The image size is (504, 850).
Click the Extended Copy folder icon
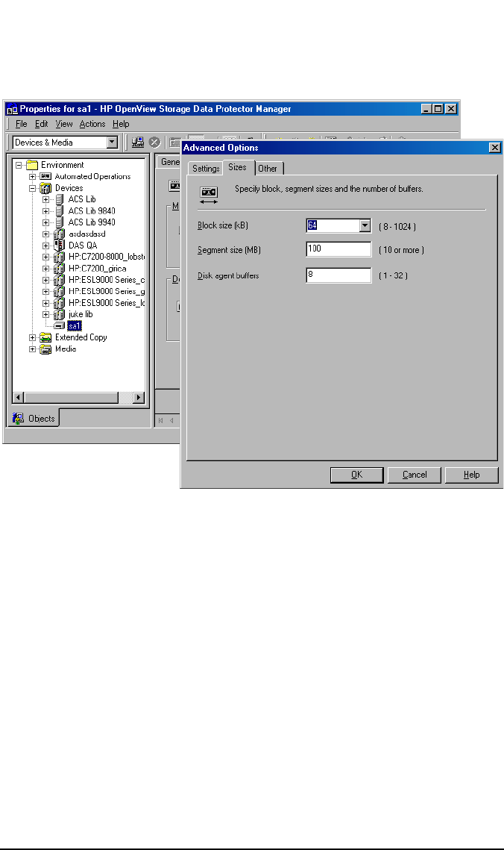click(x=45, y=337)
